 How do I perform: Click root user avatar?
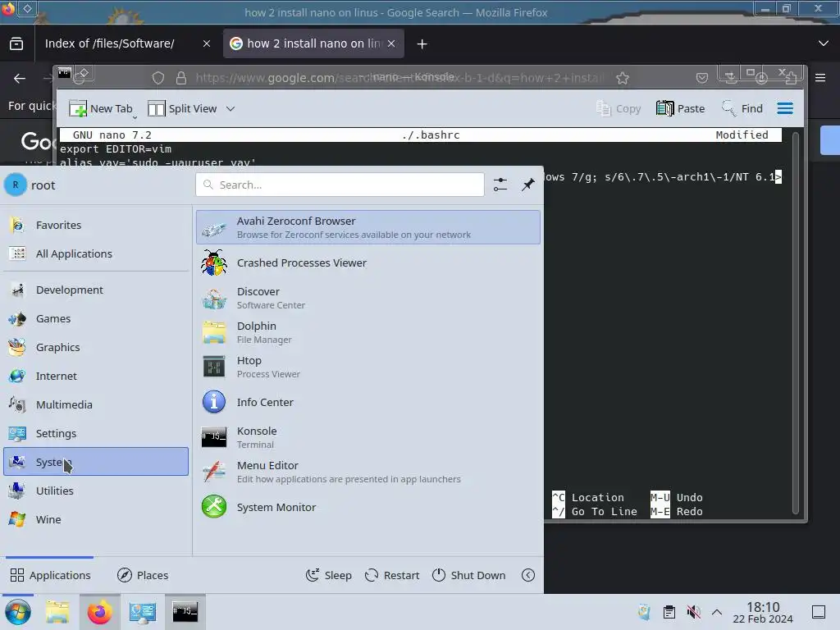(x=16, y=185)
